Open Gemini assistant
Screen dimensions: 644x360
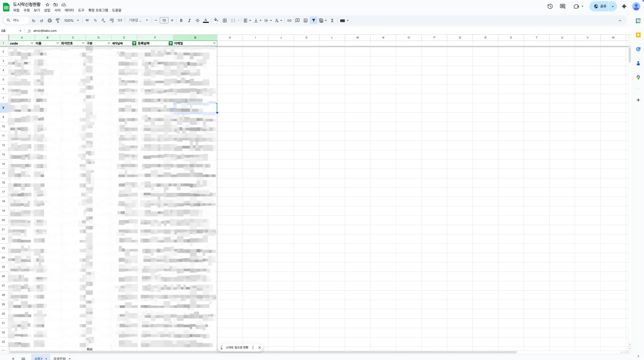624,6
